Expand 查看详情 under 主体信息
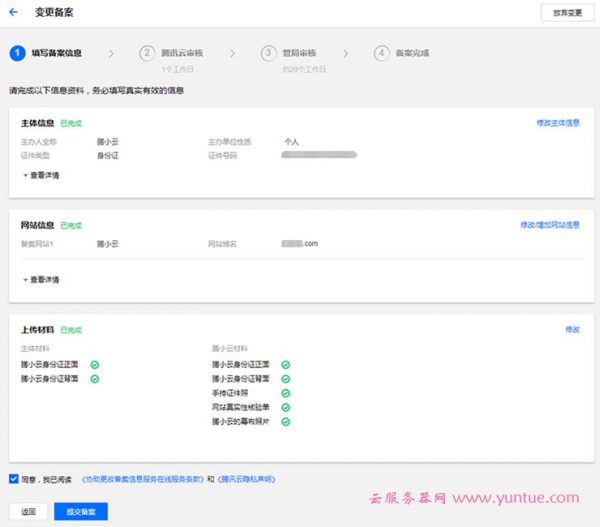Viewport: 600px width, 527px height. tap(40, 175)
